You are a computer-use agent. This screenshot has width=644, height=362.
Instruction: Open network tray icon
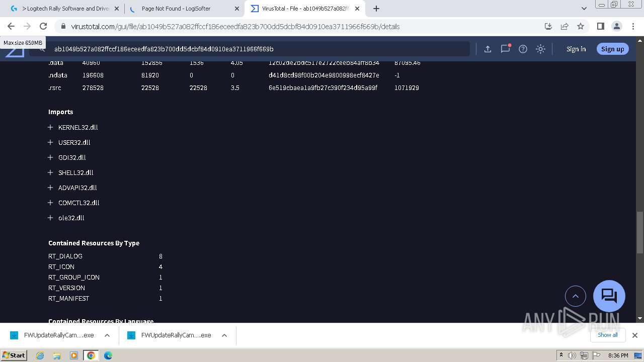coord(584,355)
